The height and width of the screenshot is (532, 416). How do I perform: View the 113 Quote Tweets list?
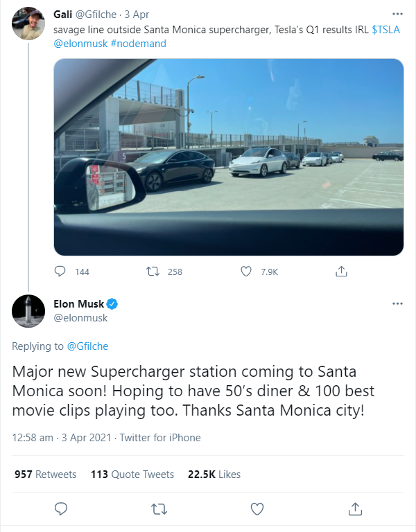tap(132, 475)
